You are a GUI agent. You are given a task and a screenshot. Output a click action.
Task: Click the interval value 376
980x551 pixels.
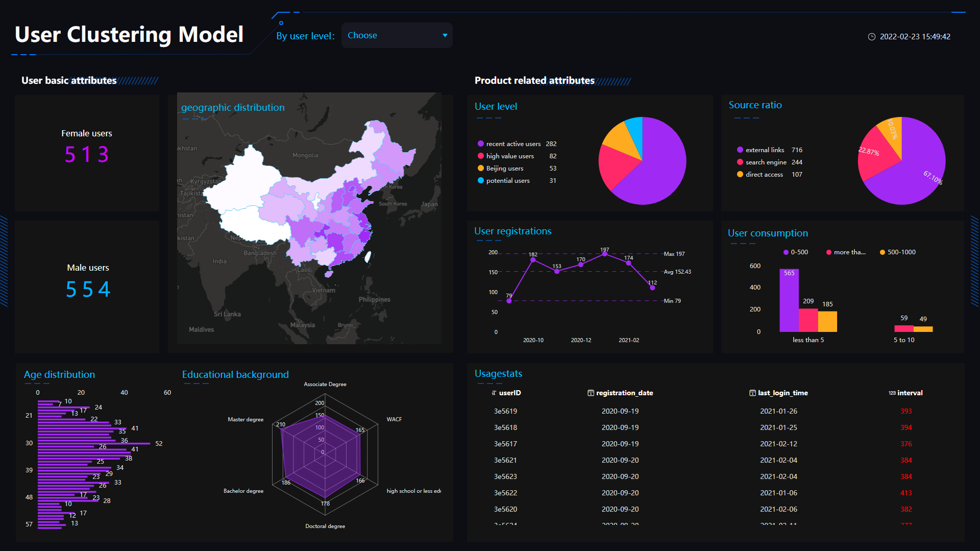click(x=906, y=444)
